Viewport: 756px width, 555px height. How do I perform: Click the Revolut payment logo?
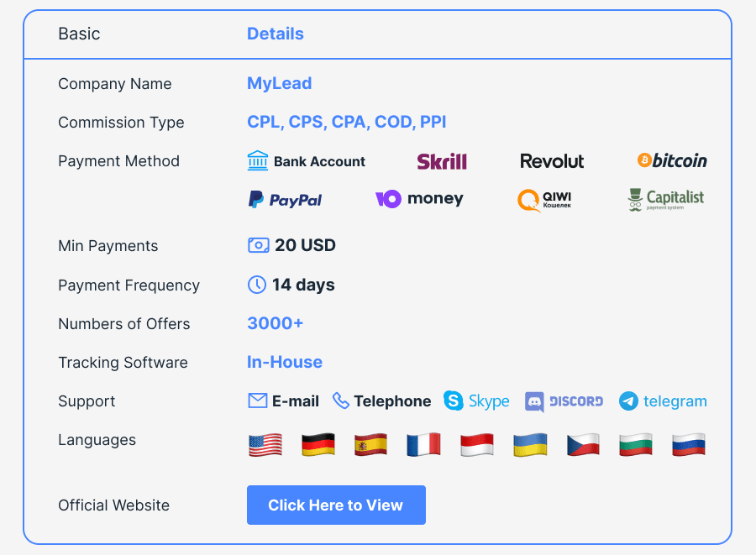point(552,161)
